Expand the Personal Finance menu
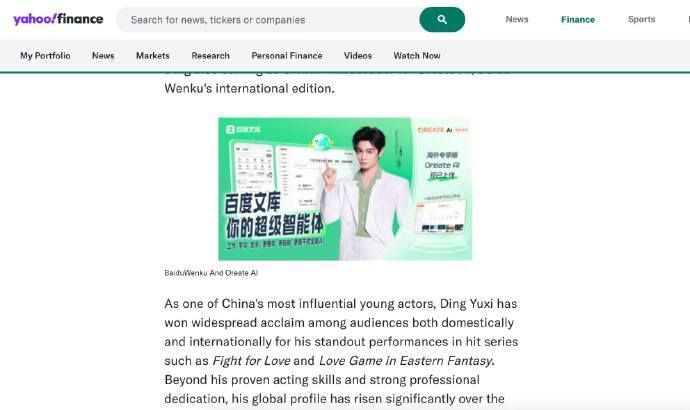The width and height of the screenshot is (690, 410). pos(286,55)
